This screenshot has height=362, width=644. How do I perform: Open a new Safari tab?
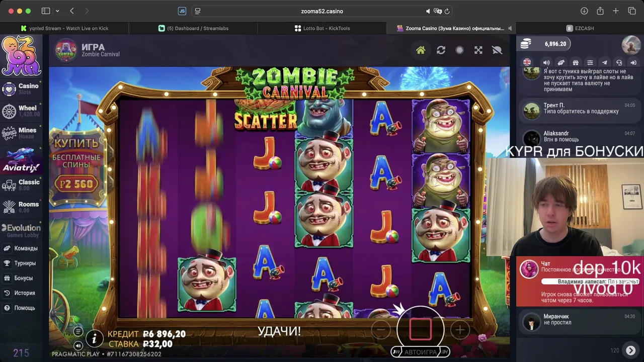616,11
